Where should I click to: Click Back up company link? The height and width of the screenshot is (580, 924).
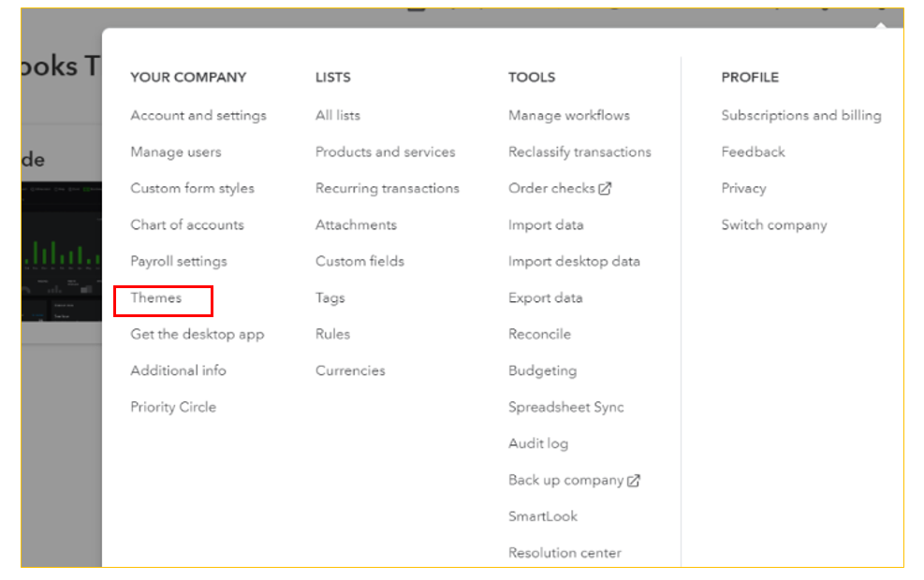click(565, 480)
